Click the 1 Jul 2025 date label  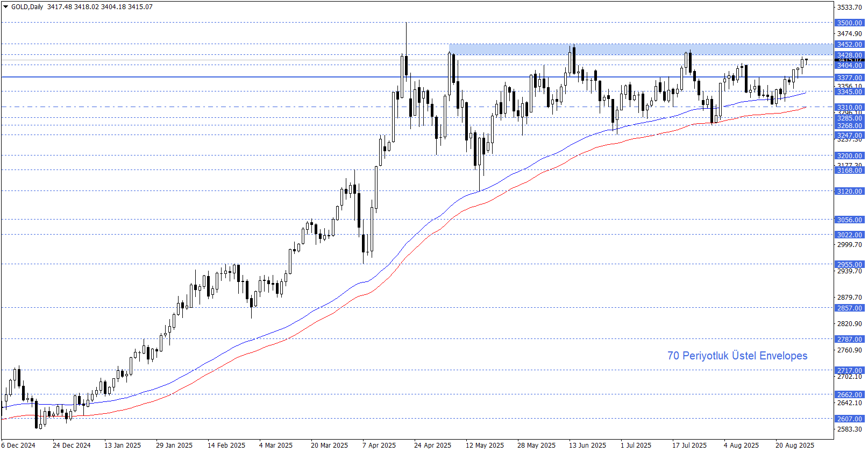coord(636,445)
